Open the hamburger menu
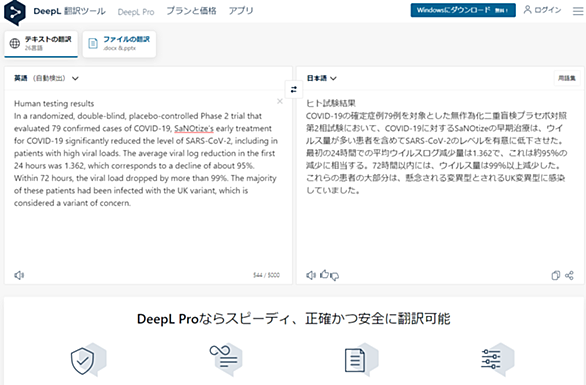This screenshot has height=385, width=586. click(x=578, y=11)
